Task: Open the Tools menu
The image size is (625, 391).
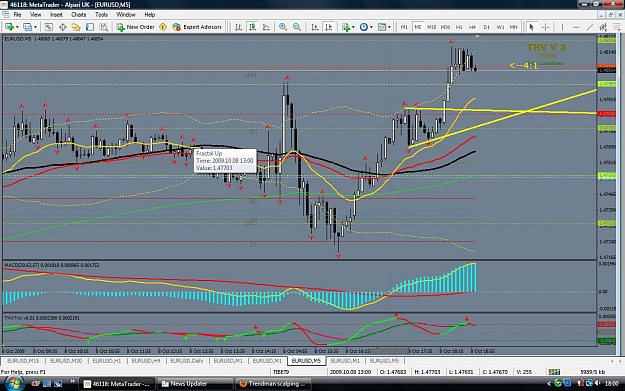Action: pos(101,15)
